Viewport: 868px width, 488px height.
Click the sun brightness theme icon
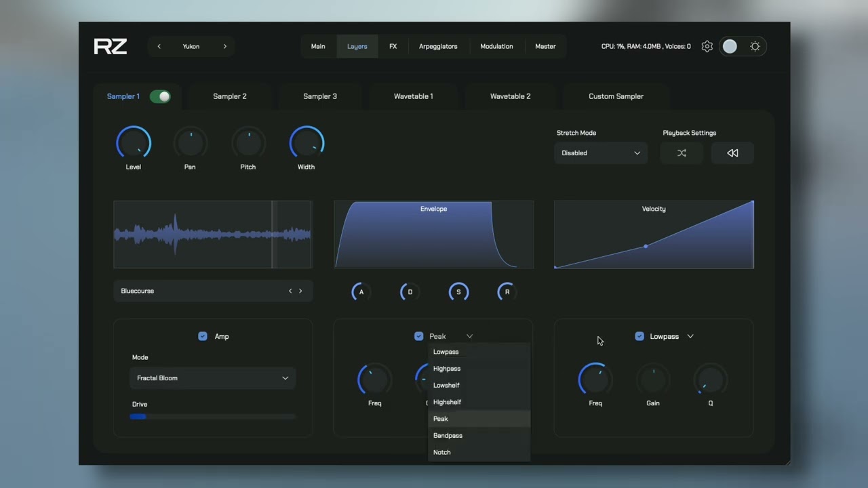pyautogui.click(x=755, y=46)
